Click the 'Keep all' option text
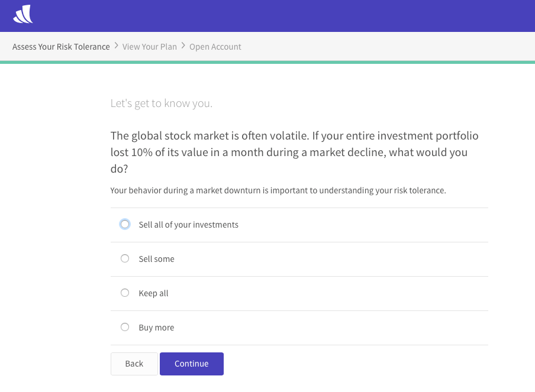The image size is (535, 392). click(153, 293)
